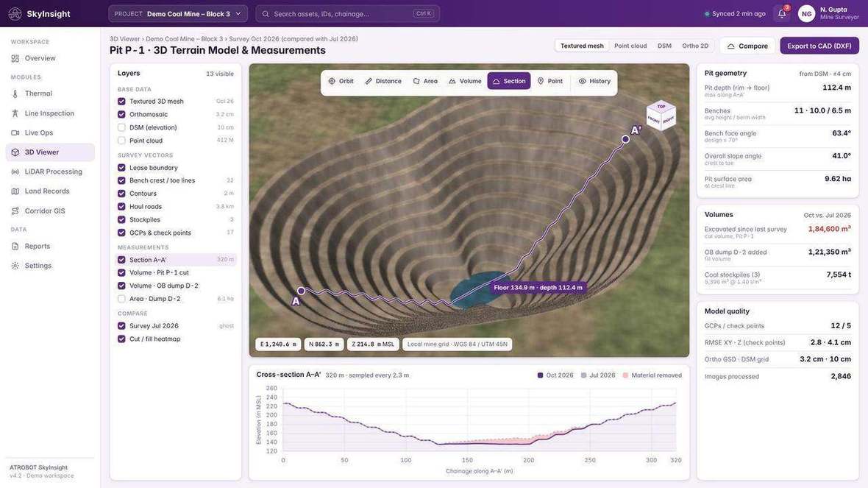Open Settings from the sidebar

coord(50,265)
